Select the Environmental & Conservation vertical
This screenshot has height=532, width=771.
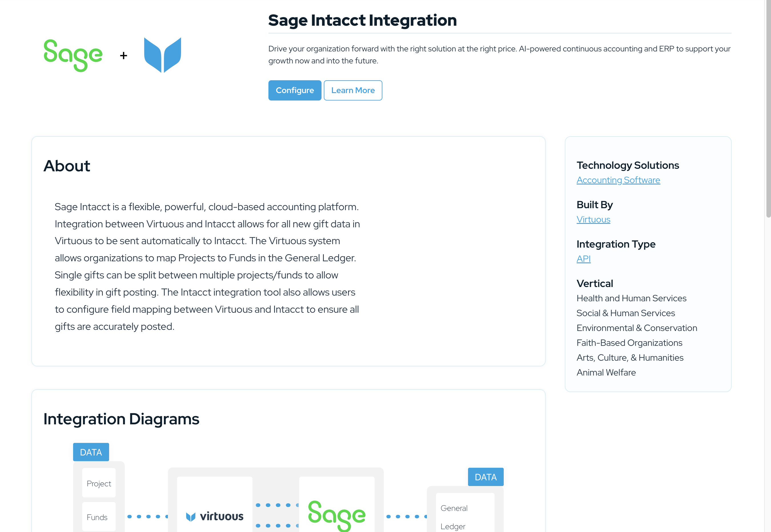(x=636, y=328)
